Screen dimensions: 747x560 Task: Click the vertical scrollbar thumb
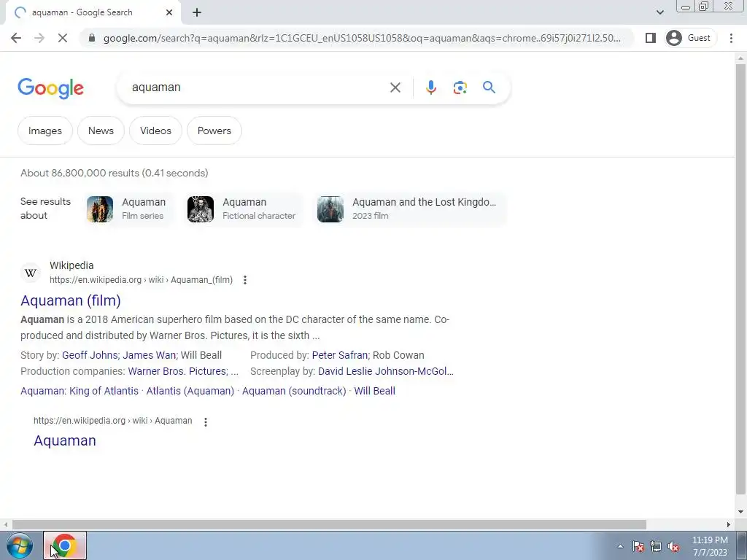(x=740, y=279)
